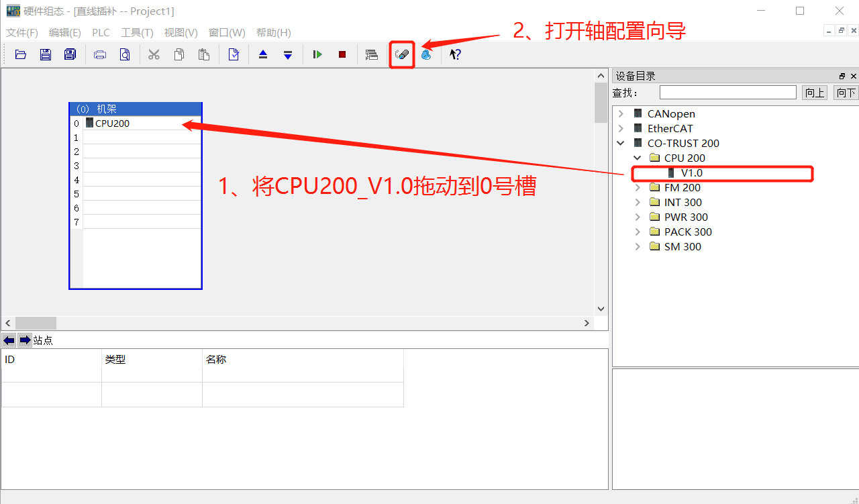This screenshot has width=859, height=504.
Task: Click the Save icon in the toolbar
Action: 46,55
